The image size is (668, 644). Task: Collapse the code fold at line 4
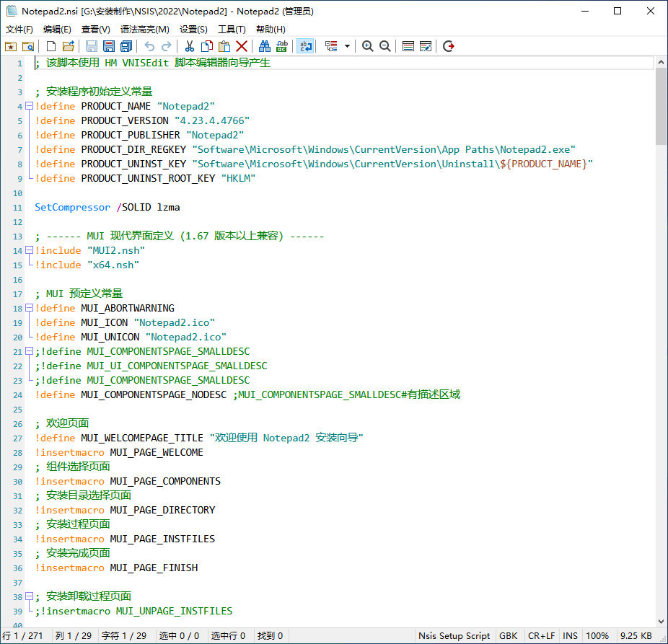point(27,106)
